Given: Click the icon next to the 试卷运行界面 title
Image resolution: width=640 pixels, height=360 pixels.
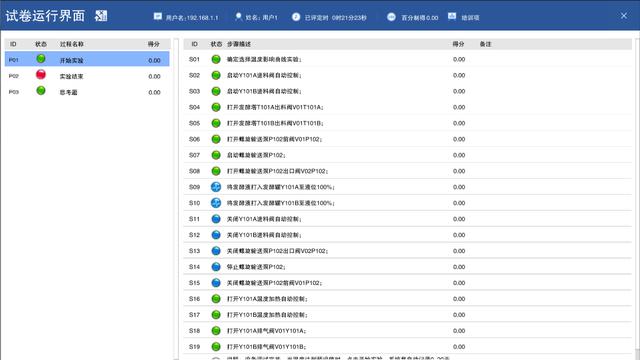Looking at the screenshot, I should (x=101, y=16).
